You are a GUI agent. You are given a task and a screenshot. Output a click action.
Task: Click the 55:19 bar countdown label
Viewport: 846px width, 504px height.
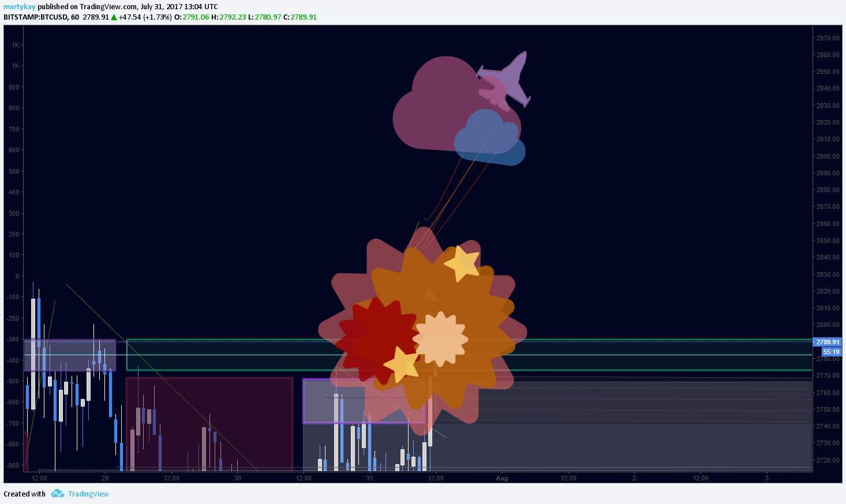point(831,352)
